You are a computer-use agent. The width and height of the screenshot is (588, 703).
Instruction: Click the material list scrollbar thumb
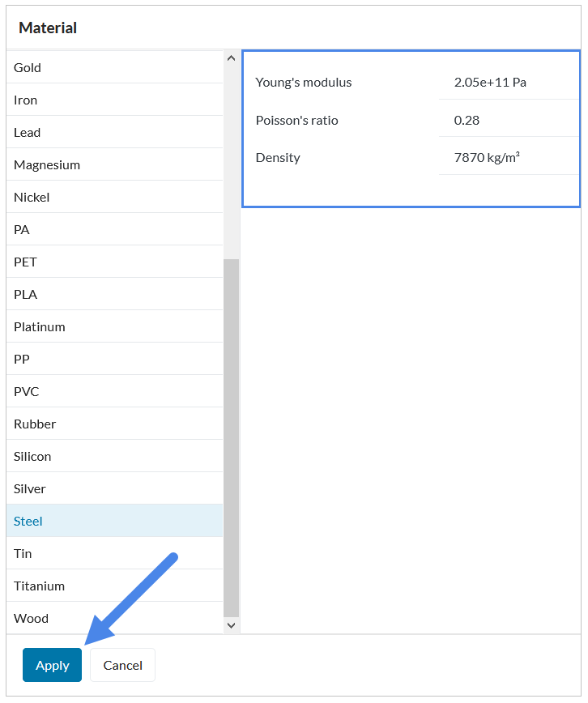click(x=231, y=437)
